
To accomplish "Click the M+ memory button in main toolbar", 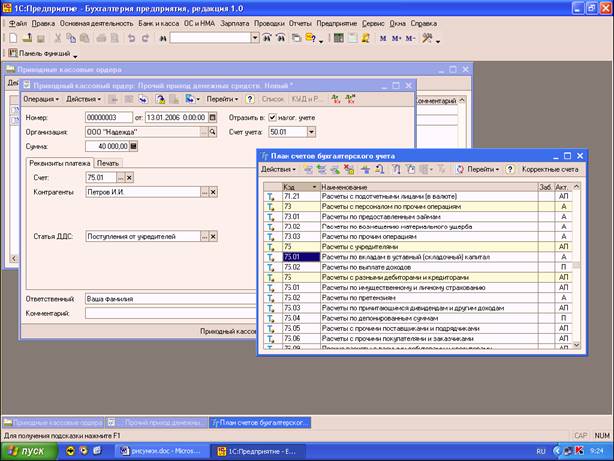I will [396, 38].
